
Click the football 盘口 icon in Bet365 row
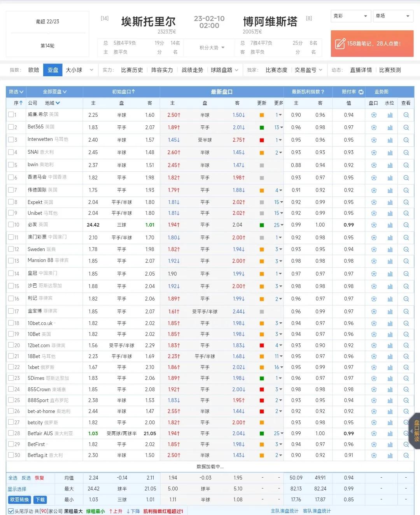coord(374,127)
